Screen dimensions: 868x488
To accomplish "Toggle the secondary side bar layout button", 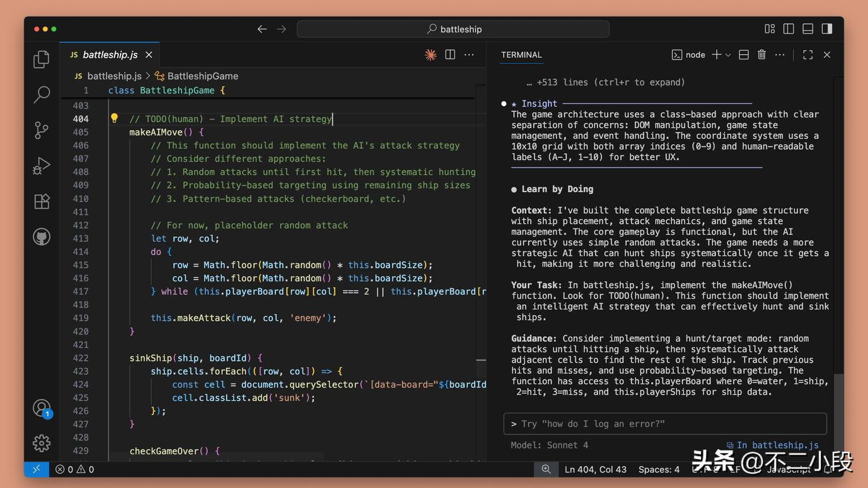I will tap(827, 29).
